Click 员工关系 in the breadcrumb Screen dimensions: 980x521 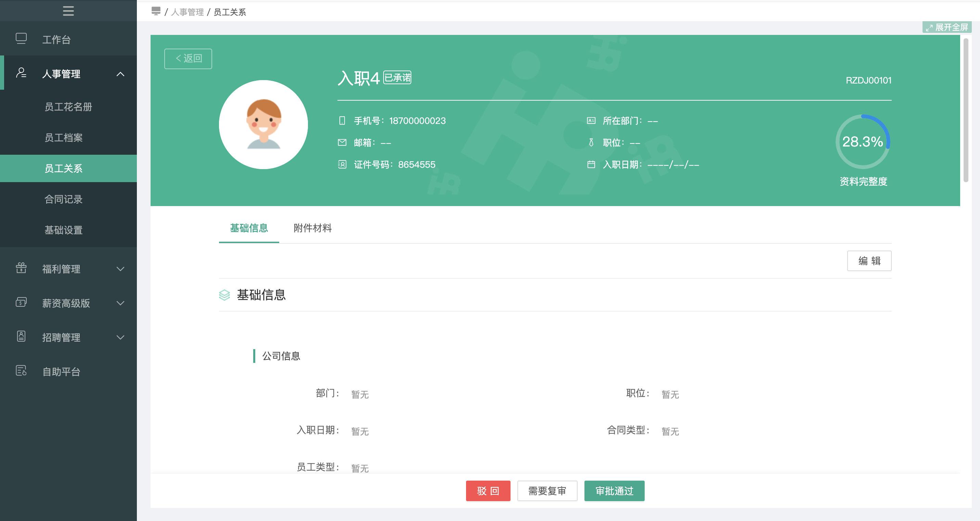[x=230, y=12]
